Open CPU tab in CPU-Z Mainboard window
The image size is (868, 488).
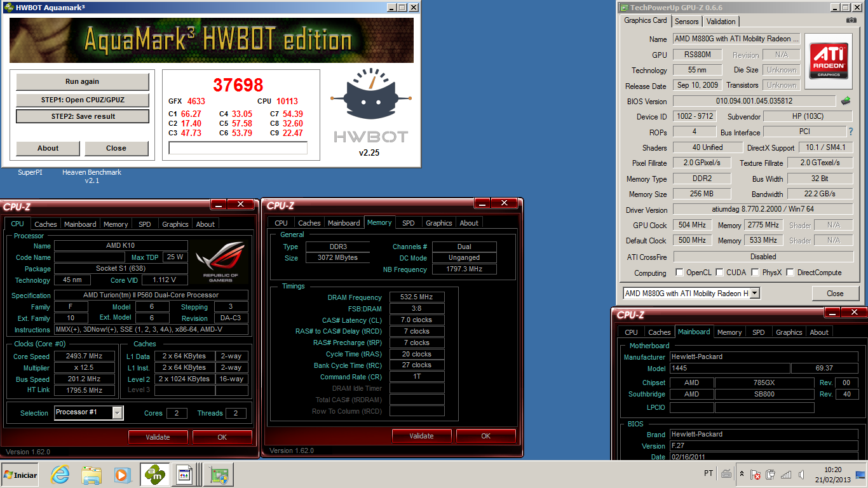coord(631,332)
